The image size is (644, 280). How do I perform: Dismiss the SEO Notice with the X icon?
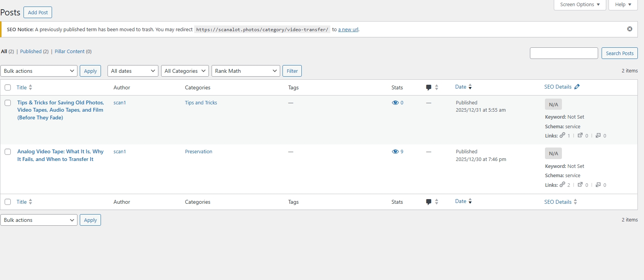[629, 29]
